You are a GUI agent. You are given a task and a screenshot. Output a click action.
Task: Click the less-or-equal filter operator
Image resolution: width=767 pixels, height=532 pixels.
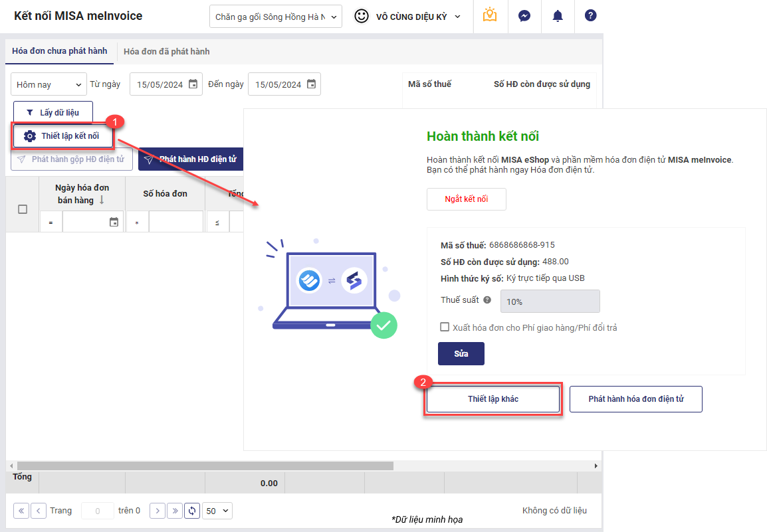218,222
